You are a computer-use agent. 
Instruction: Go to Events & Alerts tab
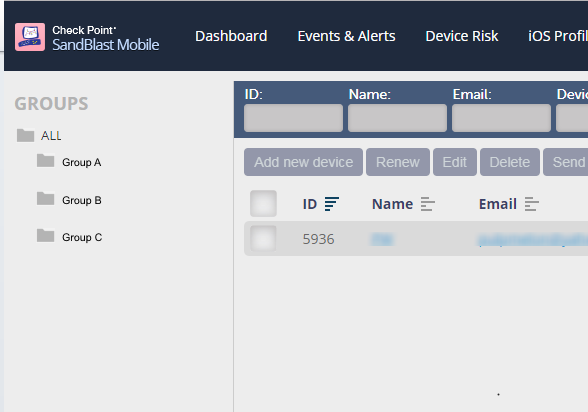[x=346, y=36]
